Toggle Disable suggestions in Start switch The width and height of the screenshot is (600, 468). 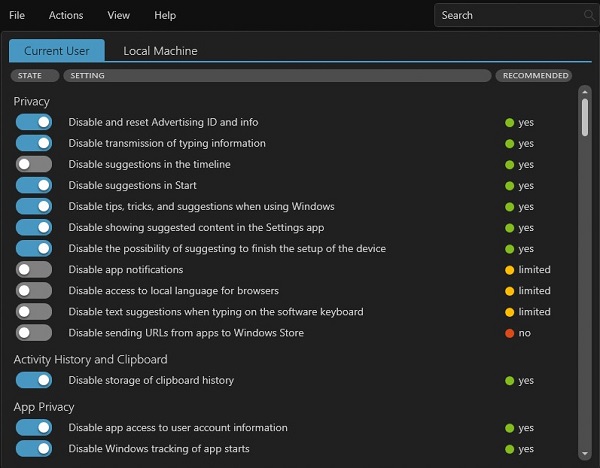34,185
